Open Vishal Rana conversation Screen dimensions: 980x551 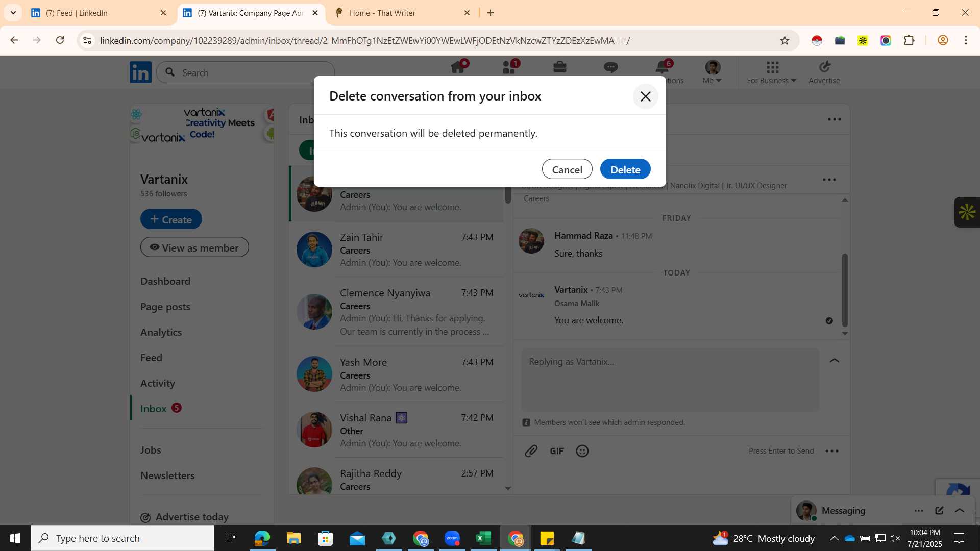pos(397,430)
